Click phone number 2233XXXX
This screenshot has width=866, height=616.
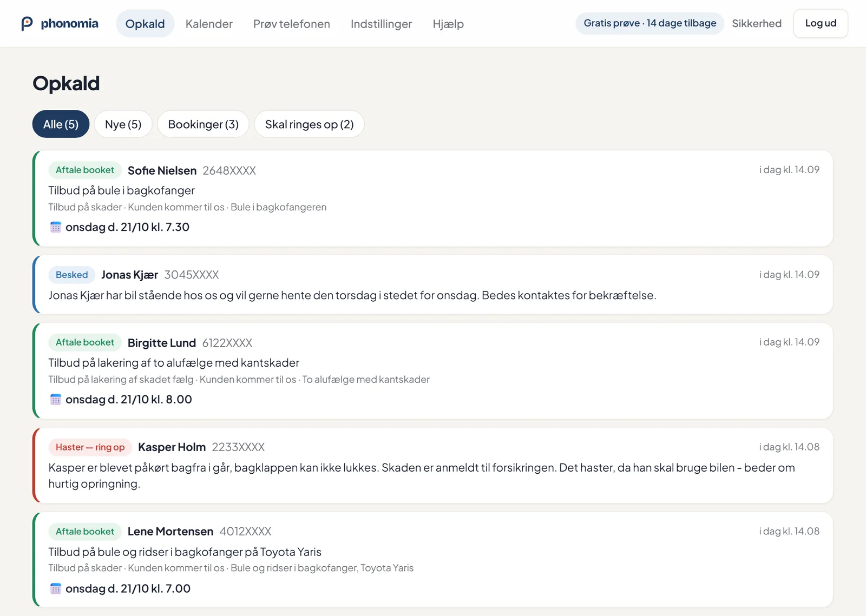[238, 447]
